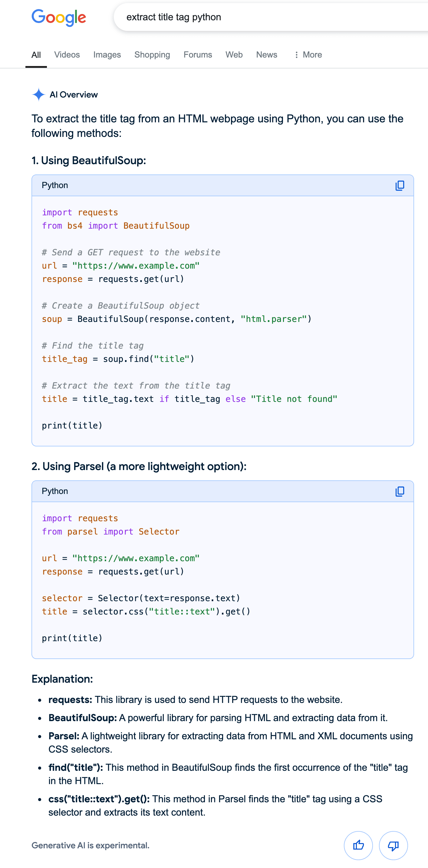The height and width of the screenshot is (868, 428).
Task: Click the print(title) line in Parsel code
Action: (x=72, y=638)
